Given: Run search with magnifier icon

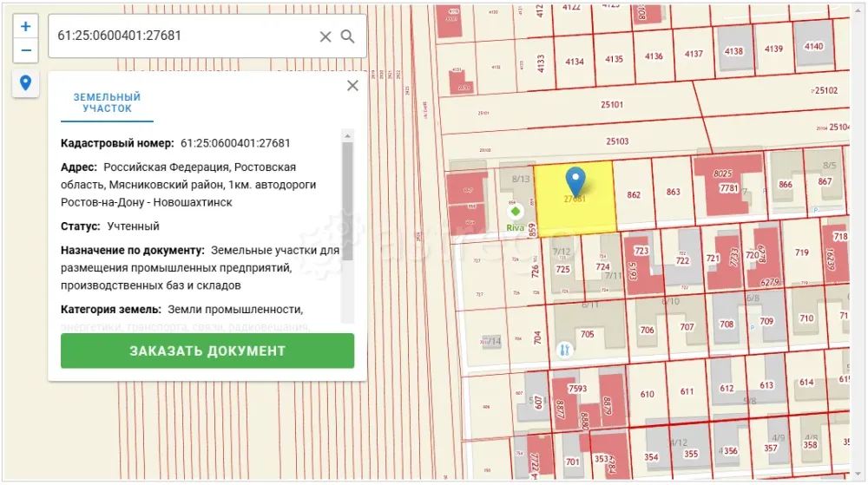Looking at the screenshot, I should click(x=348, y=36).
